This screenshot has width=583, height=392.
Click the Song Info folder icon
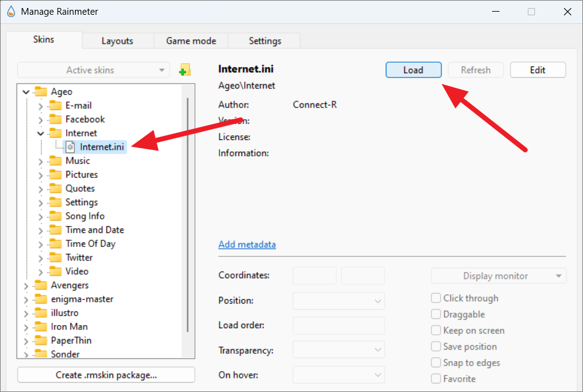tap(55, 216)
